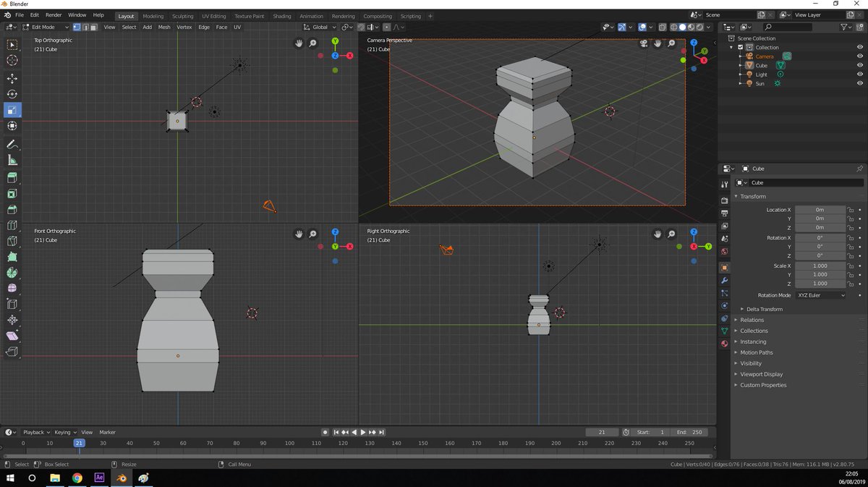Click the Keying button in the timeline
This screenshot has width=868, height=487.
click(64, 432)
